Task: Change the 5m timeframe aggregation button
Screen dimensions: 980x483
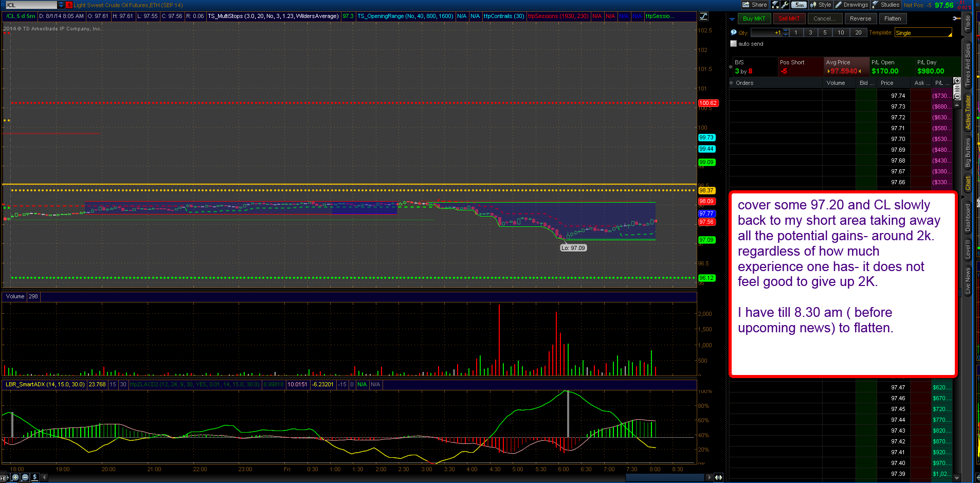Action: (798, 5)
